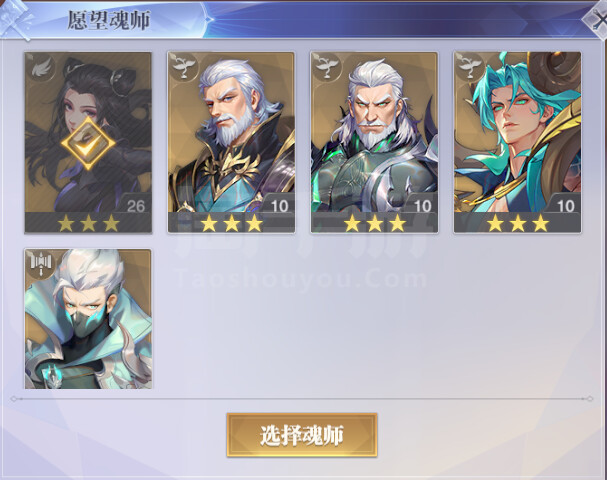Select the teal-haired horned soul master card
This screenshot has height=480, width=607.
click(x=518, y=143)
